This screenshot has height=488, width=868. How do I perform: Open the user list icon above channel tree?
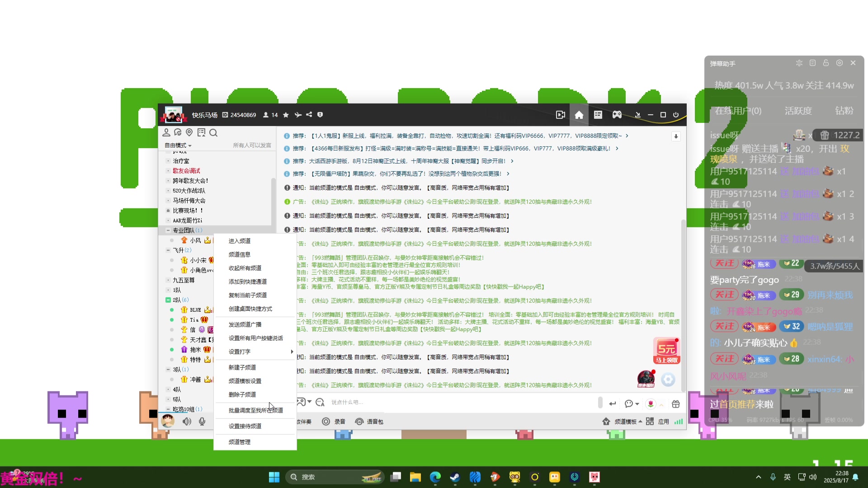pyautogui.click(x=166, y=132)
